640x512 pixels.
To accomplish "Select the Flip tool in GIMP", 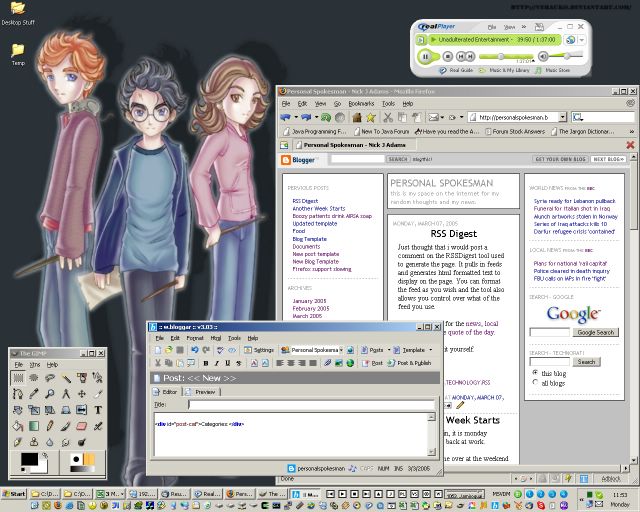I will tap(82, 410).
